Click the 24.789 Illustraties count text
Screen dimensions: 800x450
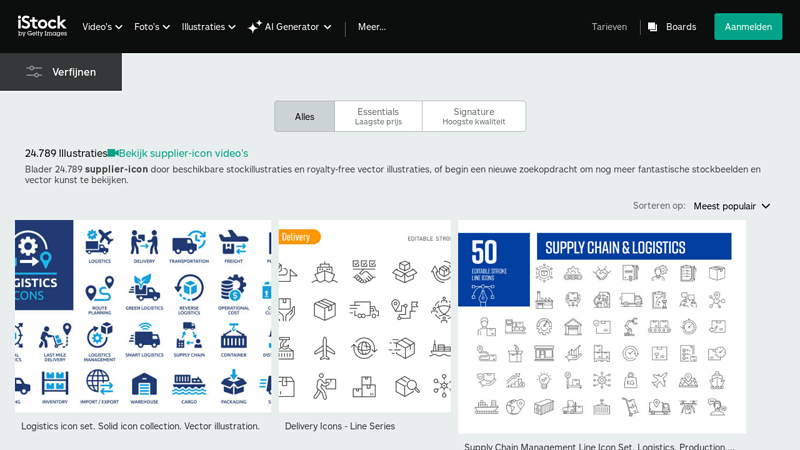tap(66, 153)
